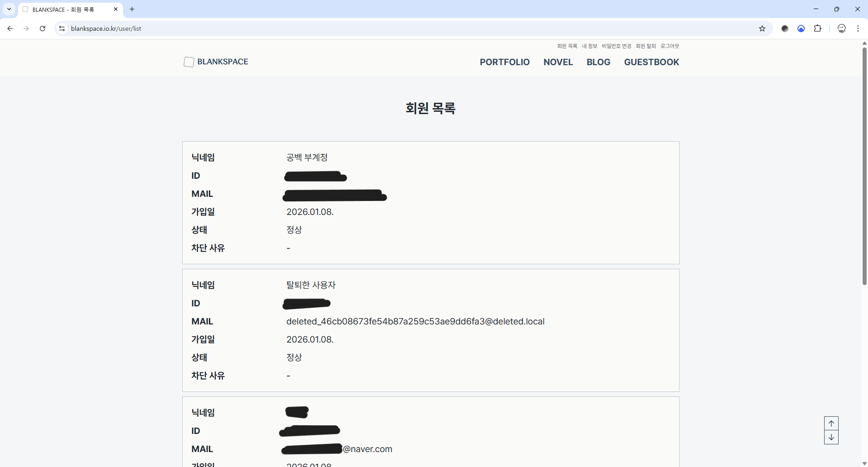
Task: Reload the page
Action: pos(42,29)
